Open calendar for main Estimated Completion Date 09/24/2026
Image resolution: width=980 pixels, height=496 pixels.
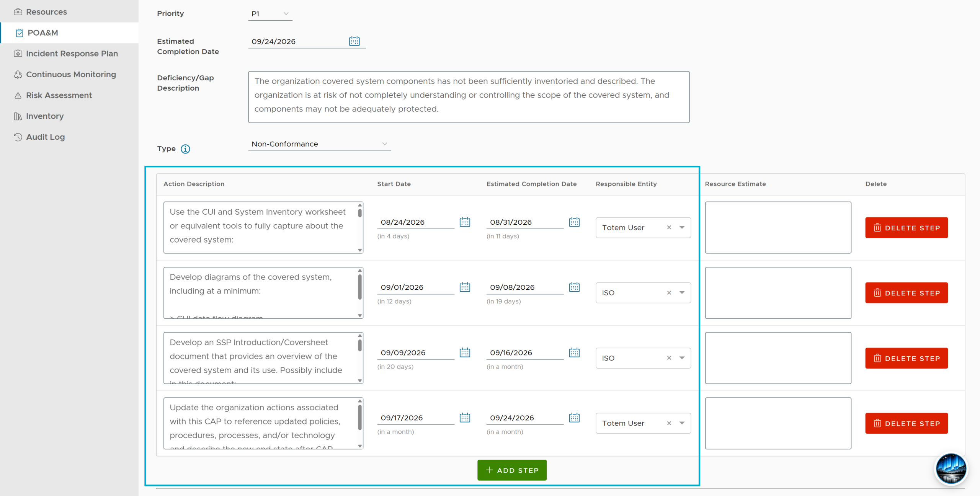point(354,41)
